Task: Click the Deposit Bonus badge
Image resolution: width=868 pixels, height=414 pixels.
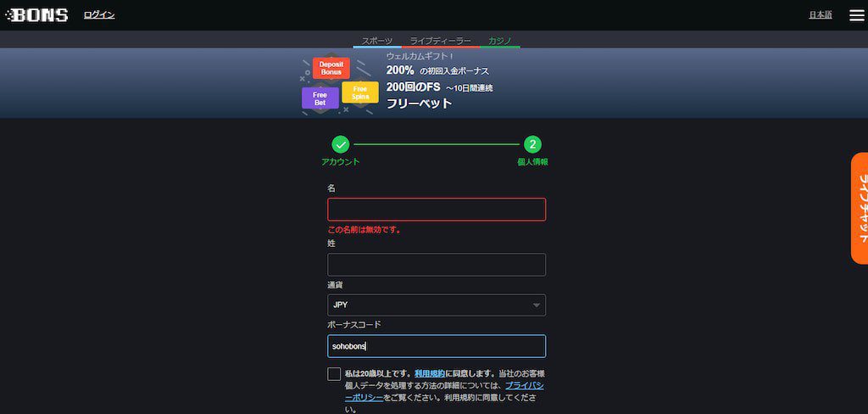Action: coord(331,68)
